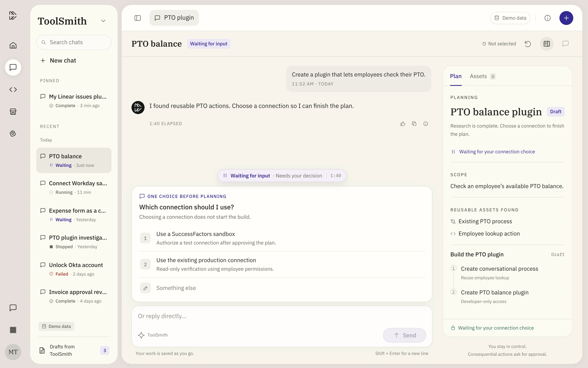Expand the ToolSmith workspace dropdown chevron
The height and width of the screenshot is (368, 588).
click(x=103, y=21)
